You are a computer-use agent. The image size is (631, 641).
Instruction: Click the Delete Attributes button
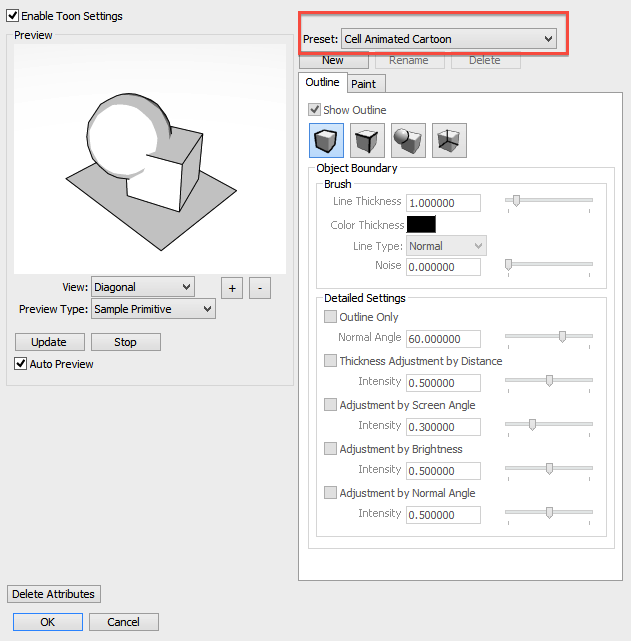click(x=54, y=594)
